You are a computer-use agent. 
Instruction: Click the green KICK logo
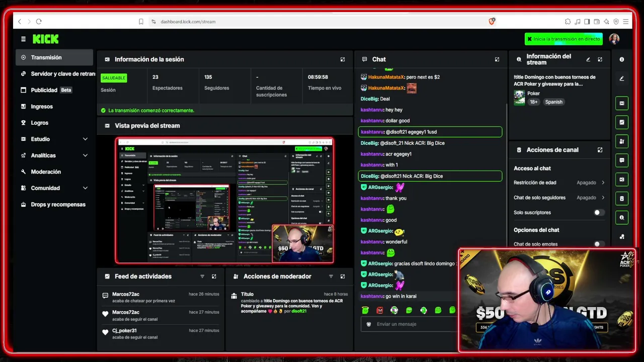click(x=46, y=39)
